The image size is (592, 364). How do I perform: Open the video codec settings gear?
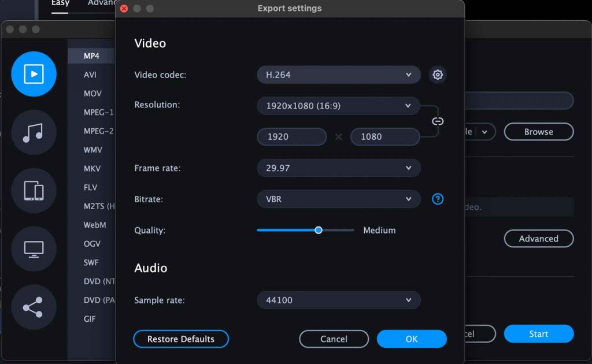click(438, 75)
